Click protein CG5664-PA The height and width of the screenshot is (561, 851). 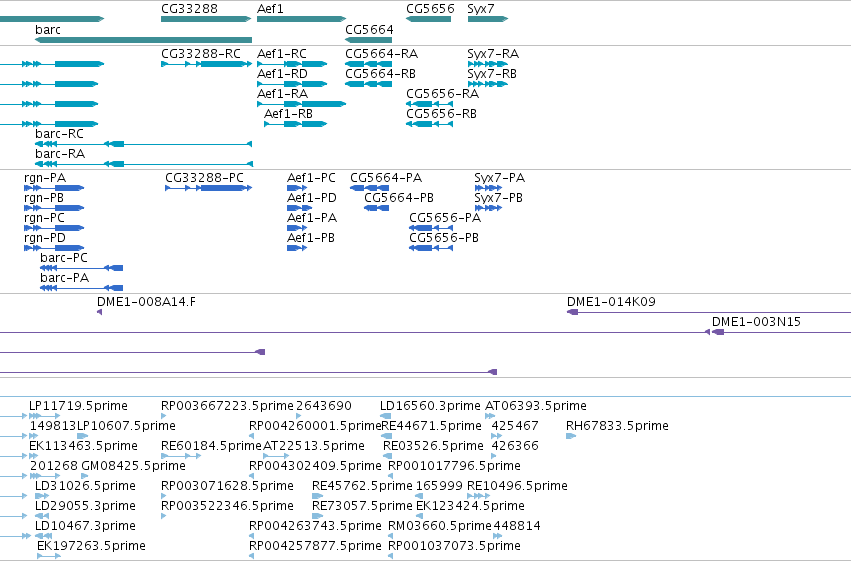[x=386, y=178]
